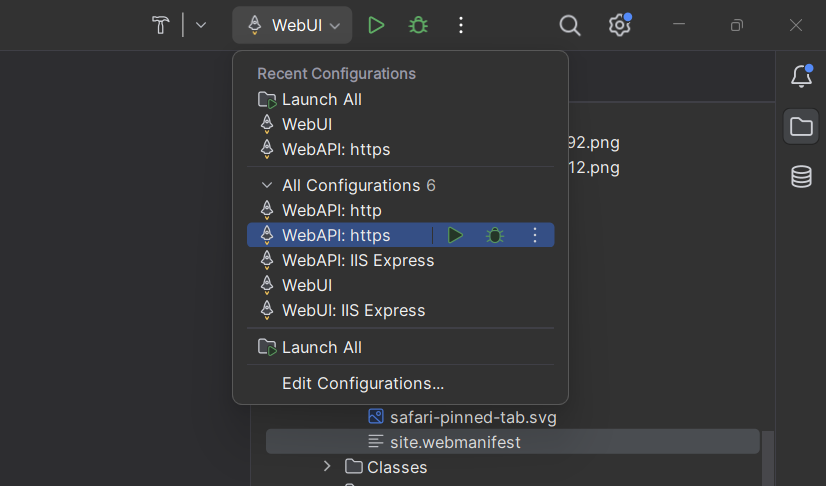Run the WebUI configuration from toolbar
Image resolution: width=826 pixels, height=486 pixels.
tap(376, 25)
